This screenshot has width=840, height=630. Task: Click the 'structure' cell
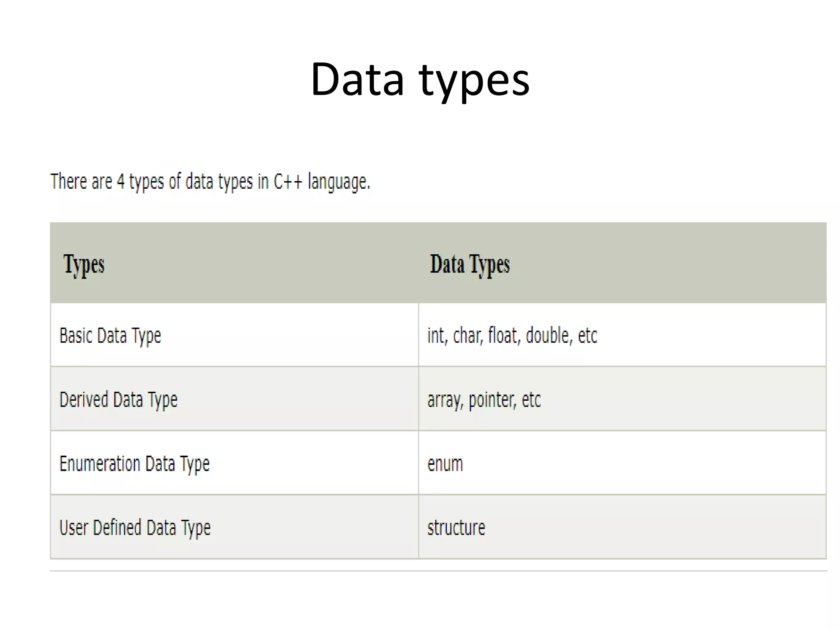(x=456, y=528)
